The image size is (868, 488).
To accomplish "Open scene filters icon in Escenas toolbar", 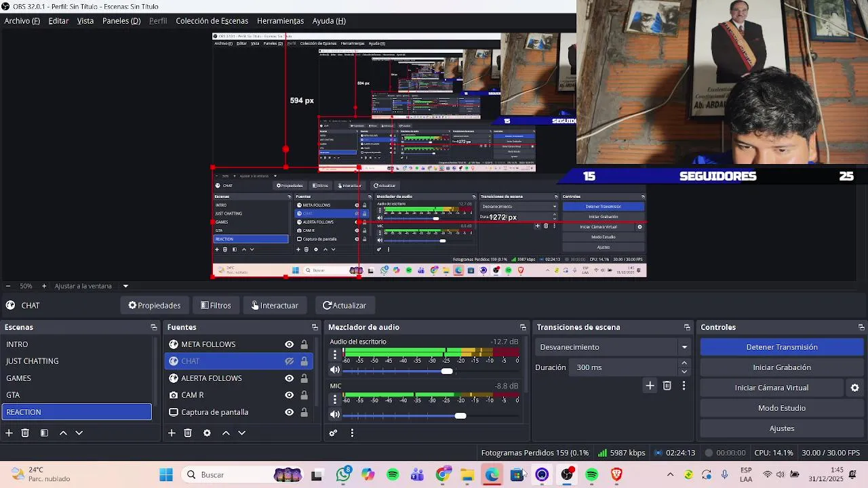I will tap(44, 432).
